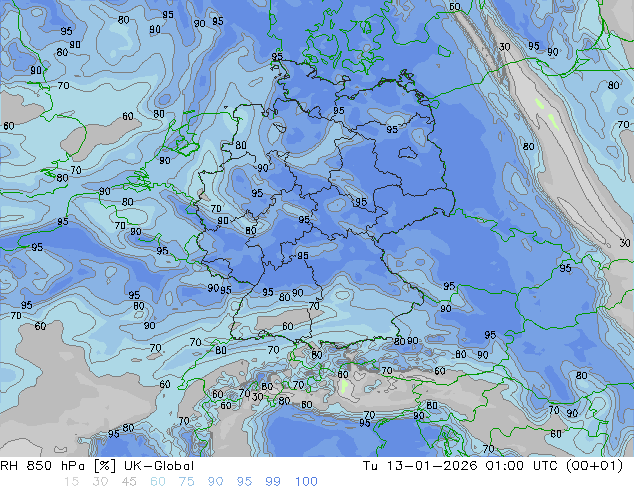Click the forecast step text '(00+01)'
Image resolution: width=634 pixels, height=490 pixels.
click(x=594, y=466)
